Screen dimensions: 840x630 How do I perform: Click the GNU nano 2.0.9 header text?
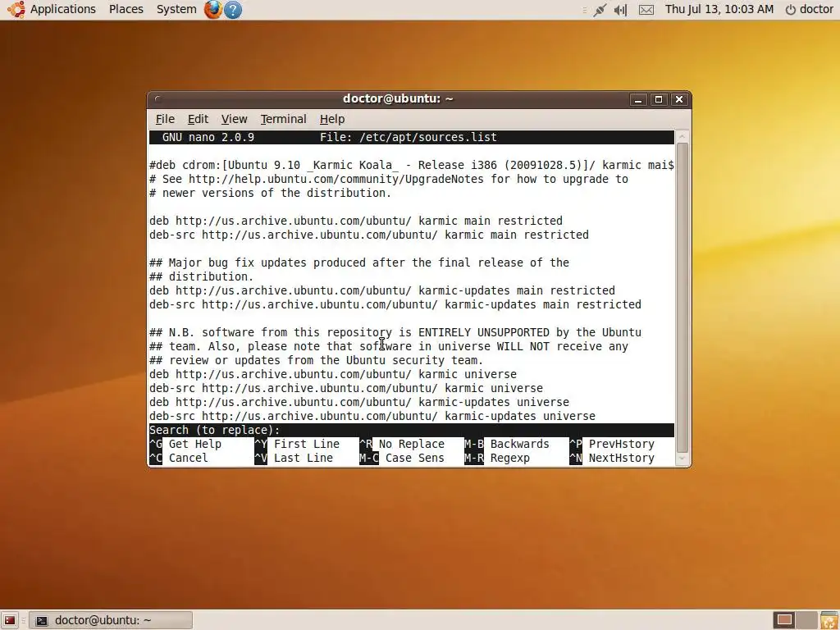click(x=208, y=137)
